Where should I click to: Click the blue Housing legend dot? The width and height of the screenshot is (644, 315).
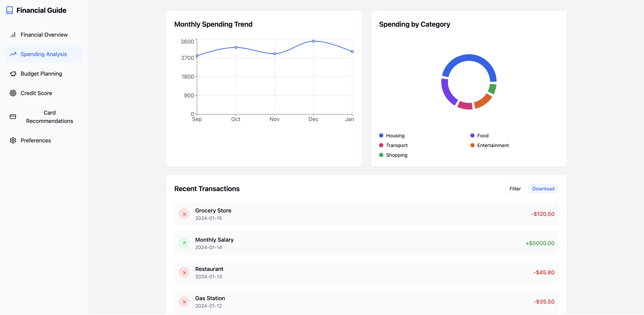tap(381, 136)
